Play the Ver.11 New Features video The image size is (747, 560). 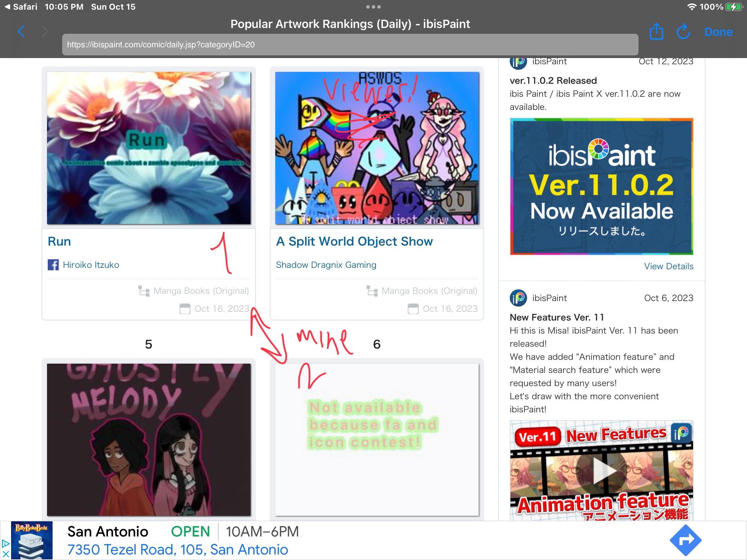point(601,470)
